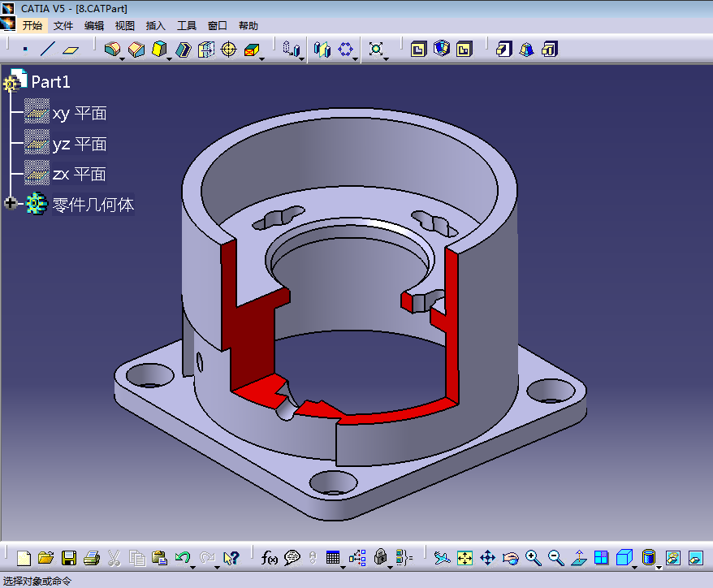The height and width of the screenshot is (588, 713).
Task: Click the Fit All In icon
Action: tap(465, 558)
